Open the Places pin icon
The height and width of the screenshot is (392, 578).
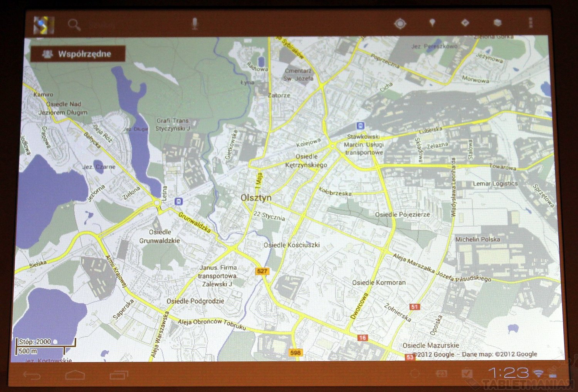coord(432,23)
